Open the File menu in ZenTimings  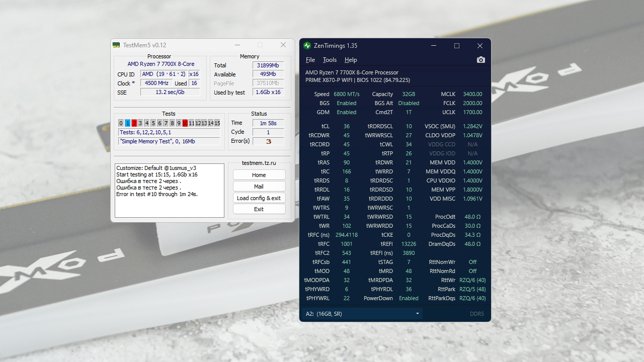[310, 60]
